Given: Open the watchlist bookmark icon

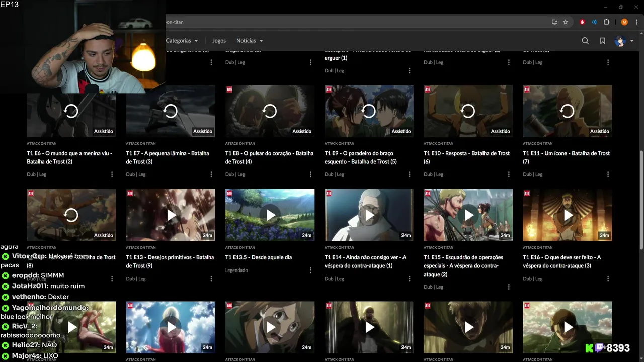Looking at the screenshot, I should click(x=603, y=41).
